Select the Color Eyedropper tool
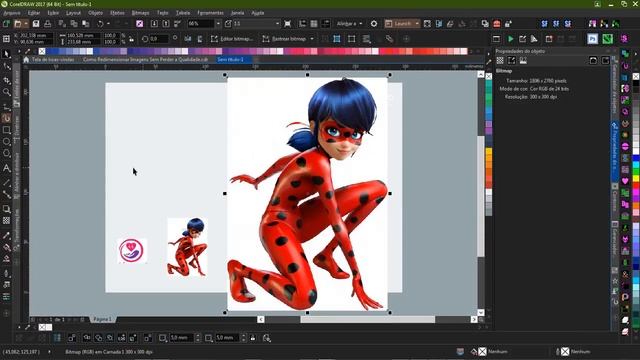The image size is (640, 360). (7, 235)
